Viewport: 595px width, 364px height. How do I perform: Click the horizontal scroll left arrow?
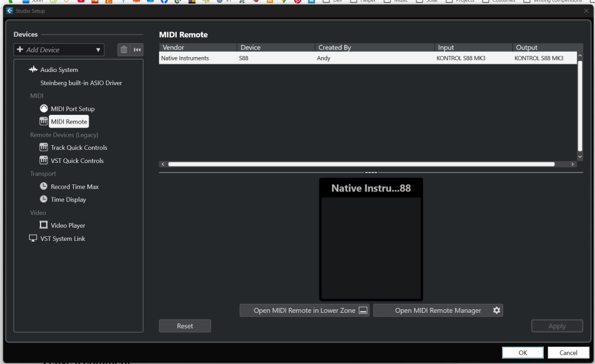point(163,164)
